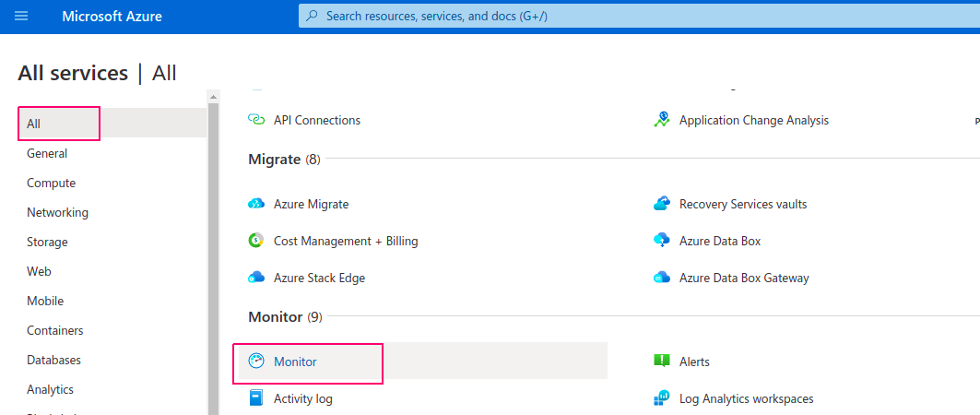Screen dimensions: 980x415
Task: Open the hamburger portal menu
Action: click(21, 17)
